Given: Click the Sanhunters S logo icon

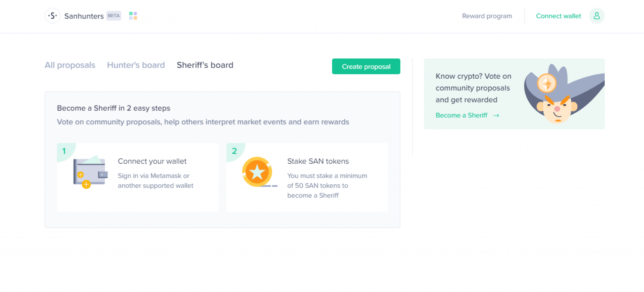Looking at the screenshot, I should (x=53, y=16).
